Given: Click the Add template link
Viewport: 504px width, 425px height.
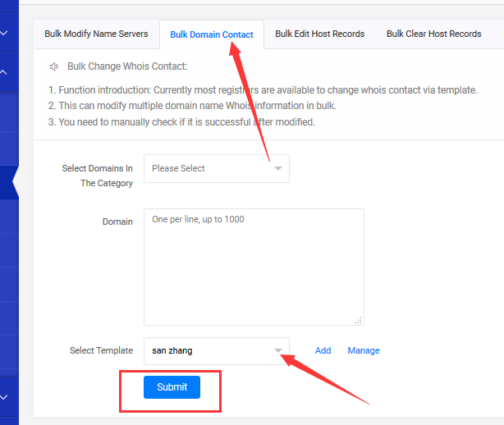Looking at the screenshot, I should tap(323, 350).
